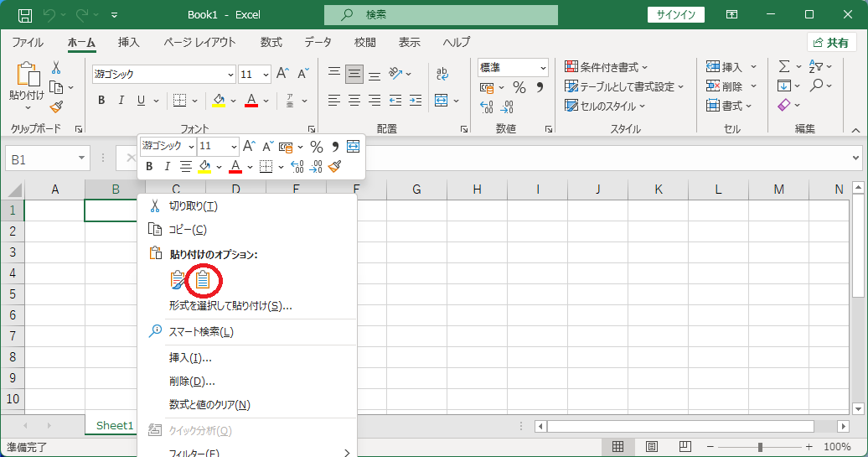Choose Values-only paste option icon
Viewport: 868px width, 457px height.
[x=203, y=280]
